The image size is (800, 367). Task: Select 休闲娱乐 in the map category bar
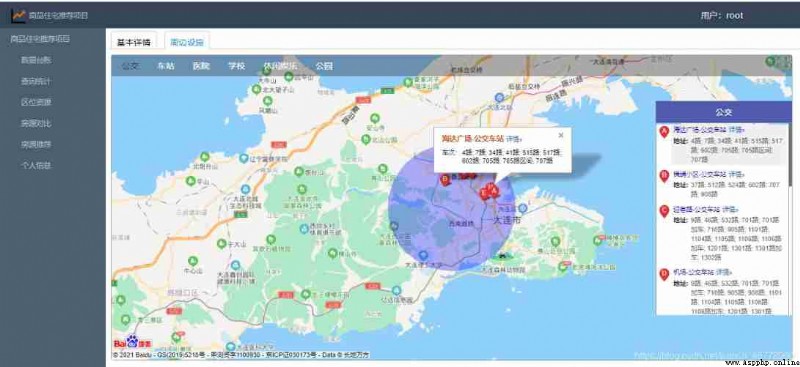click(x=280, y=66)
